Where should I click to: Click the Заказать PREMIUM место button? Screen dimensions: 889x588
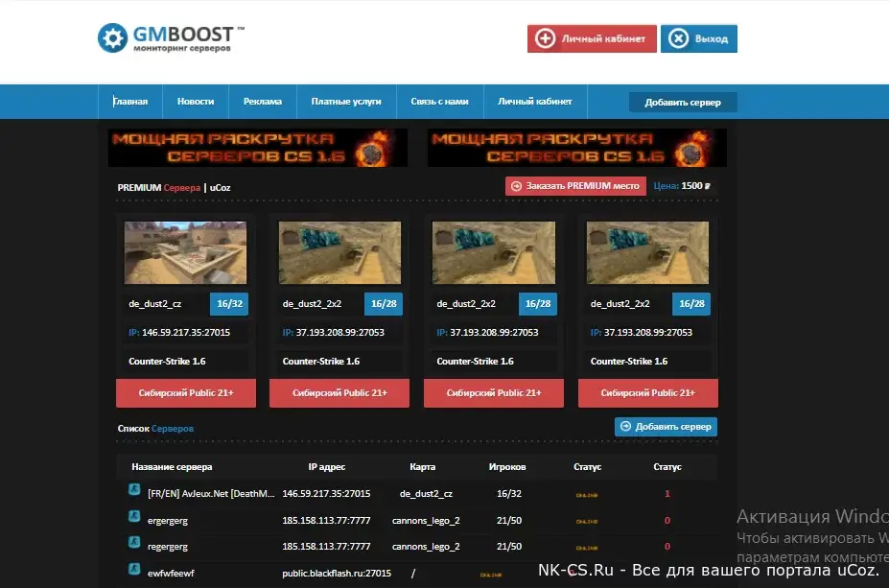pyautogui.click(x=575, y=186)
